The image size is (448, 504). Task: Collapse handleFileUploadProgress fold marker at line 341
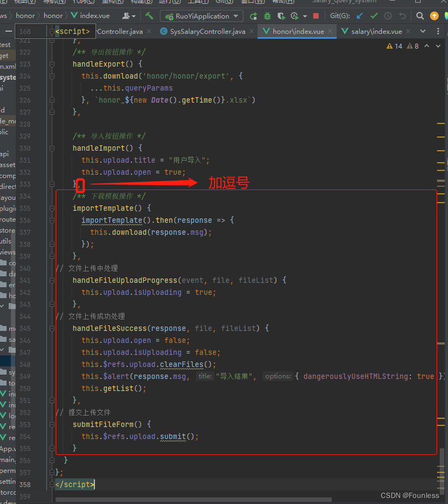coord(52,280)
